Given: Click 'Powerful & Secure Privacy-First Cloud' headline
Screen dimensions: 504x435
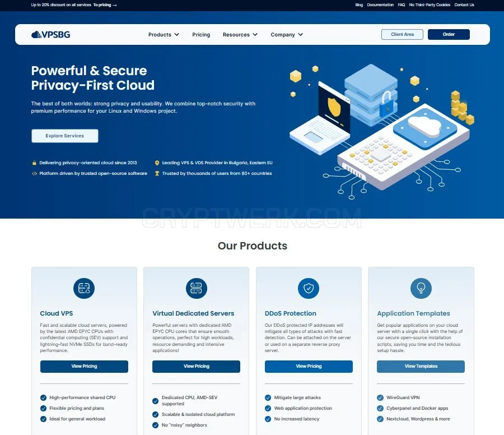Looking at the screenshot, I should pos(92,78).
